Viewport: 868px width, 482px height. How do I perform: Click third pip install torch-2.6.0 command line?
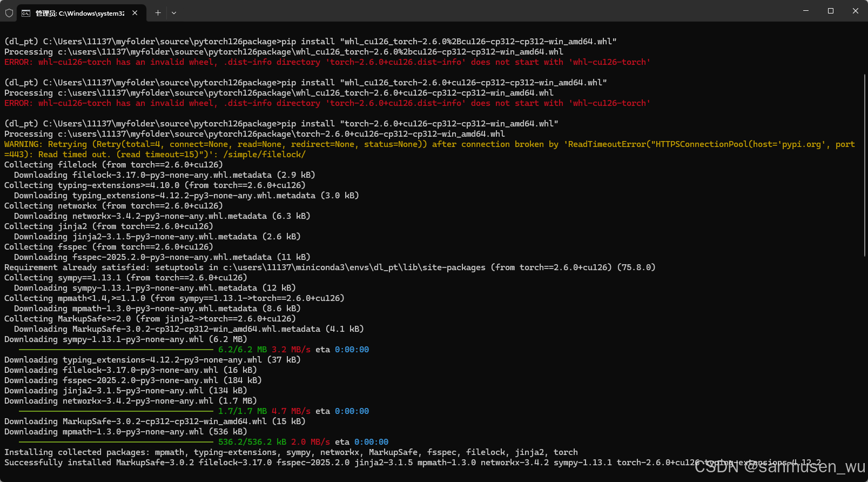point(281,124)
